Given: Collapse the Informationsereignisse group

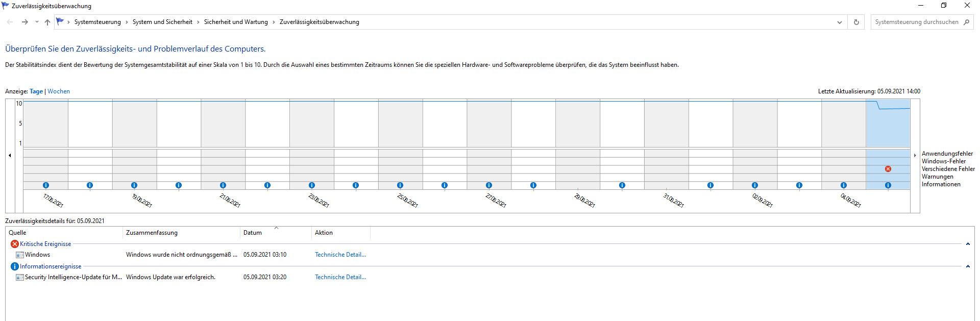Looking at the screenshot, I should click(968, 266).
